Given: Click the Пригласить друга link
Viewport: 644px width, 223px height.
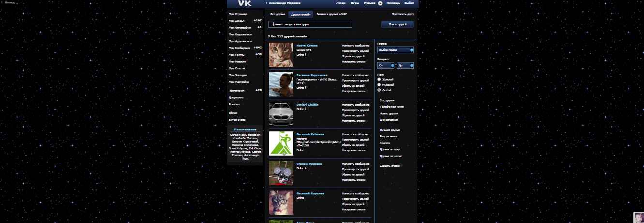Looking at the screenshot, I should pyautogui.click(x=403, y=14).
